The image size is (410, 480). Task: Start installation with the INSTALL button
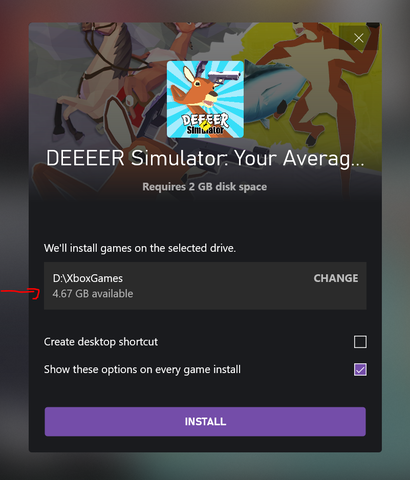[x=205, y=421]
